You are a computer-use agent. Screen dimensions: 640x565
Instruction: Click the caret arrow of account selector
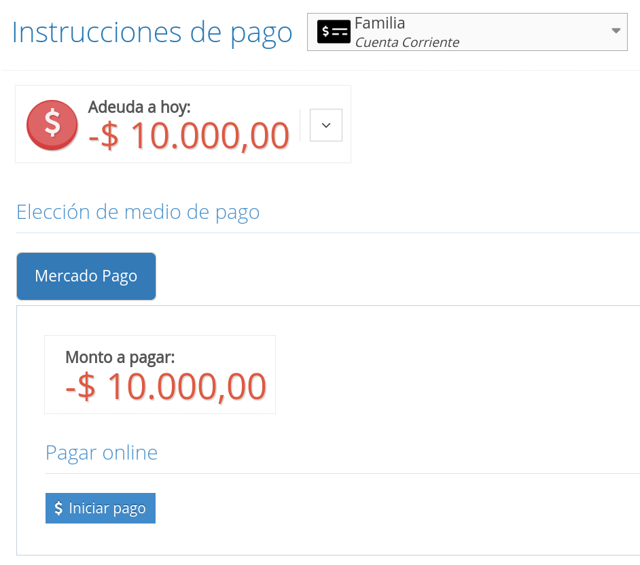click(615, 32)
